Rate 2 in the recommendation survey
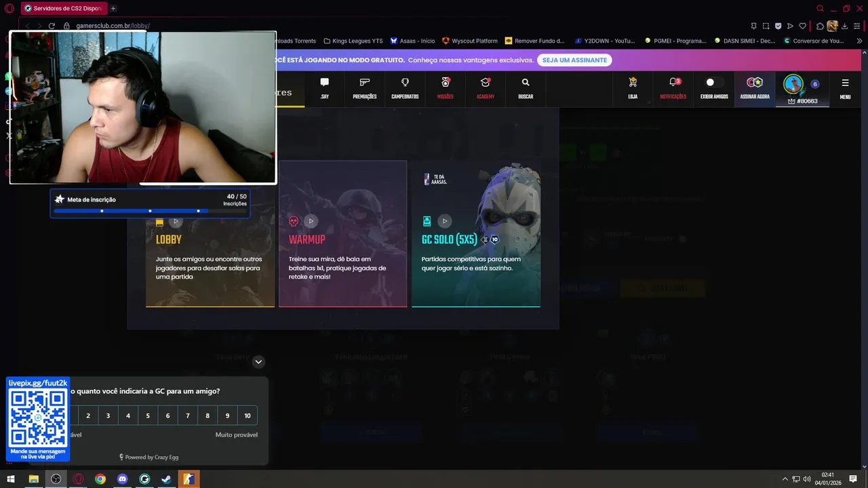The height and width of the screenshot is (488, 868). point(88,415)
